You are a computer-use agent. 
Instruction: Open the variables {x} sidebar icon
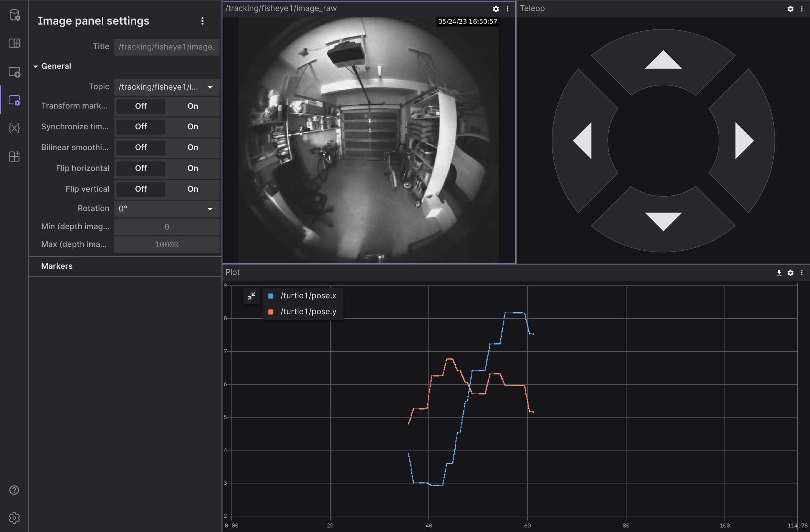14,128
